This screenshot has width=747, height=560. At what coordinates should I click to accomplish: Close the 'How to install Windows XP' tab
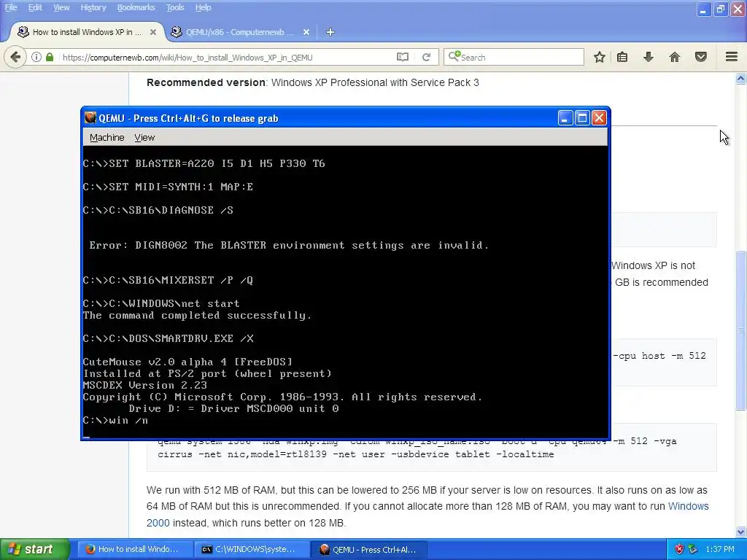pos(153,32)
